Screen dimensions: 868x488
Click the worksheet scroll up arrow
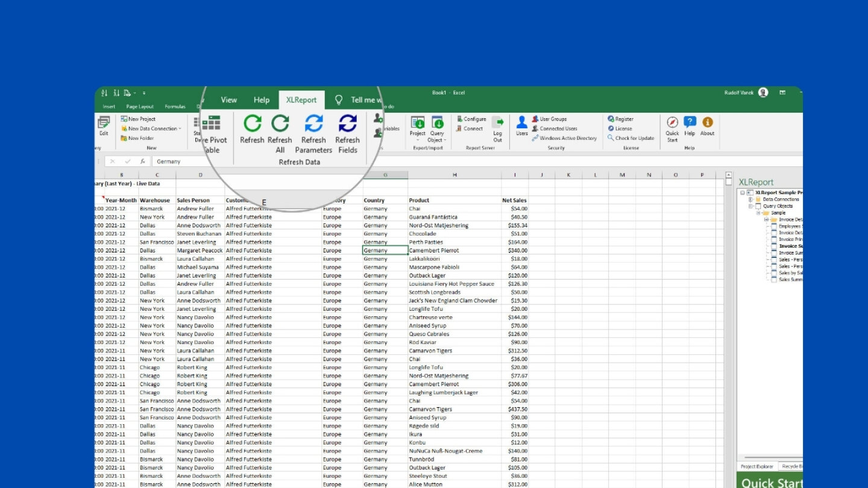pos(729,175)
